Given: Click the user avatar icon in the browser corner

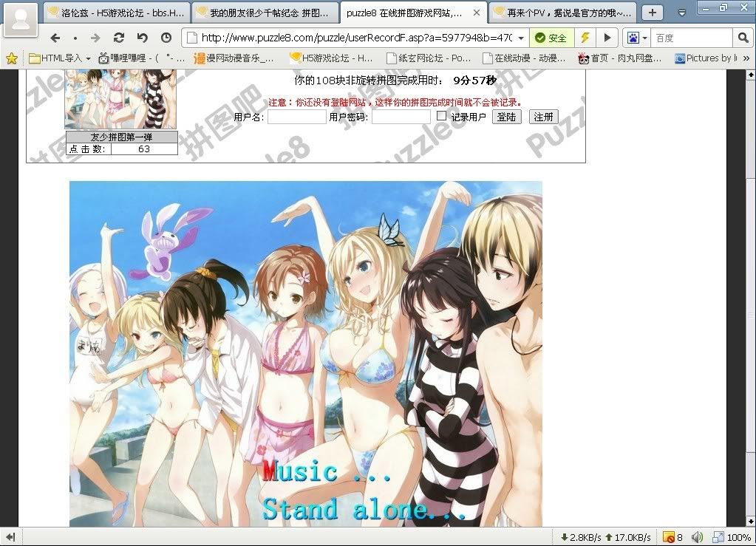Looking at the screenshot, I should tap(20, 18).
